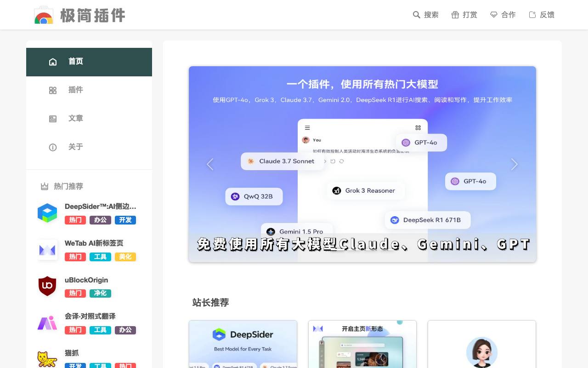This screenshot has width=588, height=368.
Task: Open the 文章 menu item
Action: [89, 119]
